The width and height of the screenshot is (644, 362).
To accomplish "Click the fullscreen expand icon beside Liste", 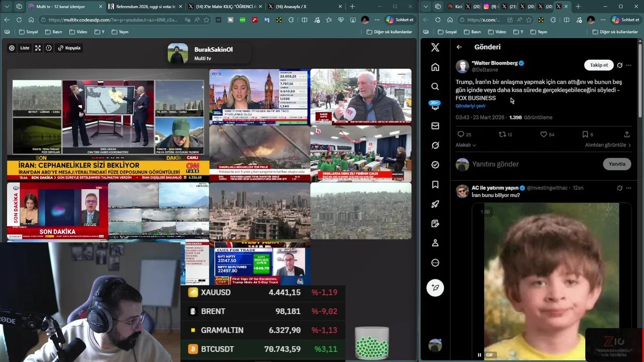I will [38, 48].
